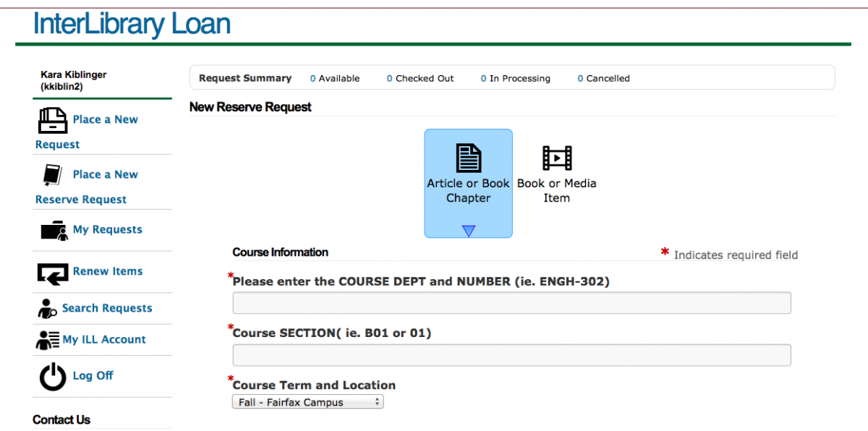
Task: Click the Place a New Request printer icon
Action: [x=52, y=120]
